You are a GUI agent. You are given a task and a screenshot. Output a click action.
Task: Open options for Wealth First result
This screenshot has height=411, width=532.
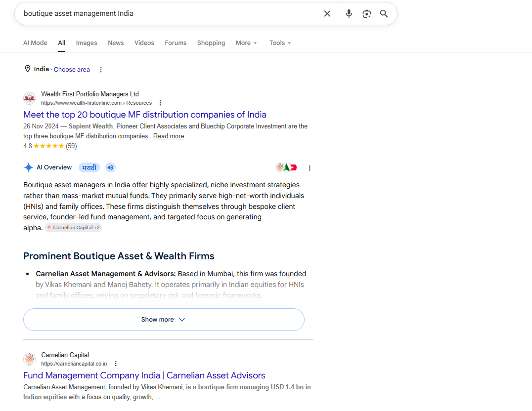tap(160, 103)
